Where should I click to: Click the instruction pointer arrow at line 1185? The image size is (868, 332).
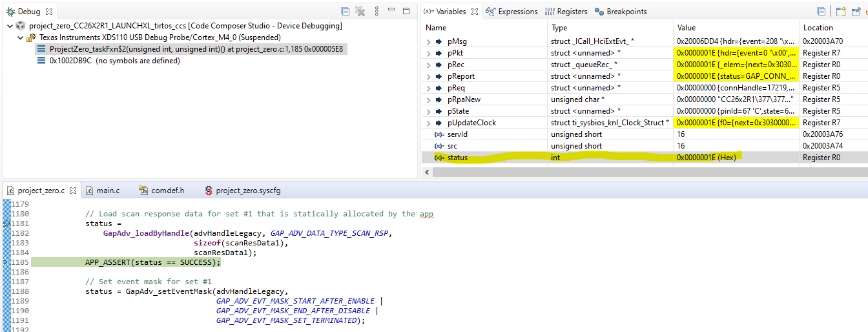click(6, 262)
